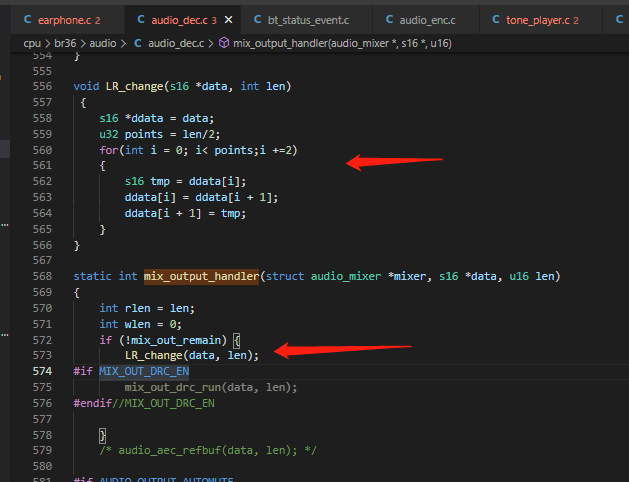Viewport: 629px width, 482px height.
Task: Click the mix_out_drc_run(data, len) call
Action: [211, 387]
